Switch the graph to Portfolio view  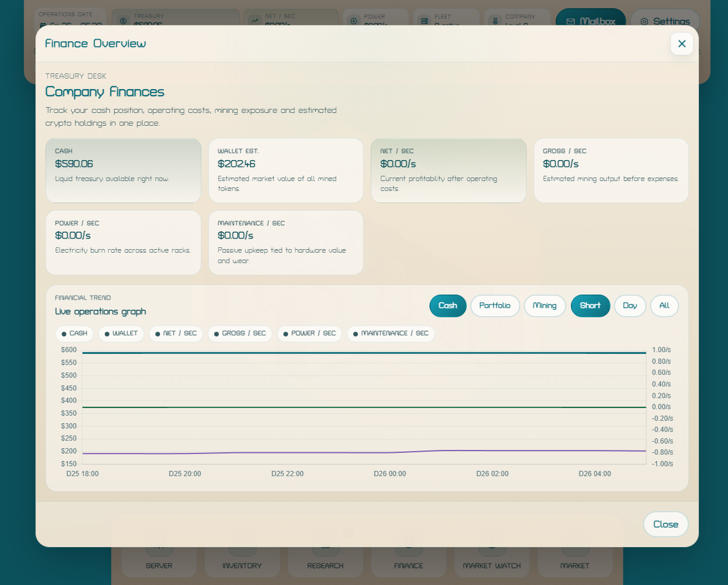click(x=495, y=306)
